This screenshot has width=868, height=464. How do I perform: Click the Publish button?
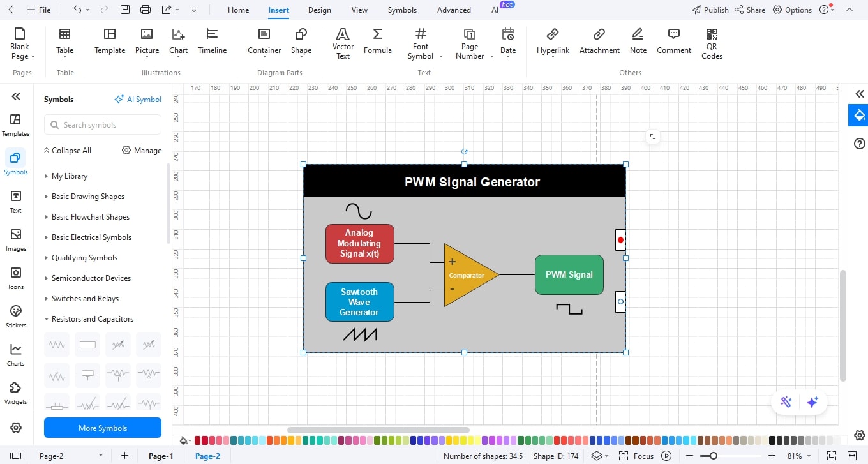point(710,10)
